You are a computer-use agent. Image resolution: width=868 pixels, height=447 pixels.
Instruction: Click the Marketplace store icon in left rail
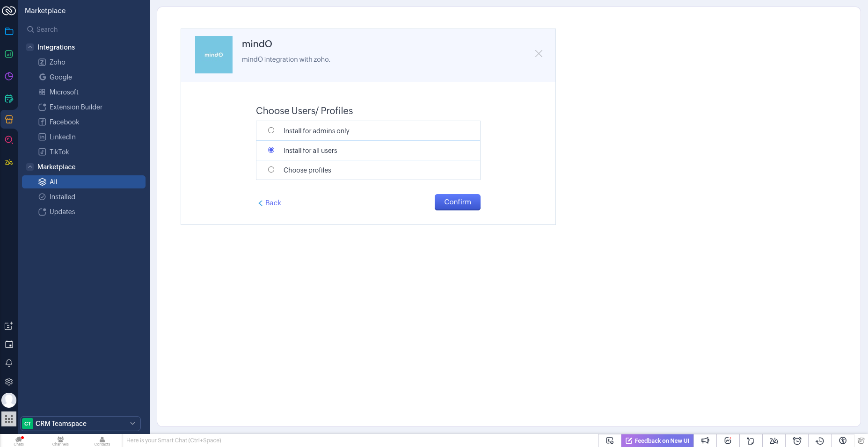click(9, 119)
